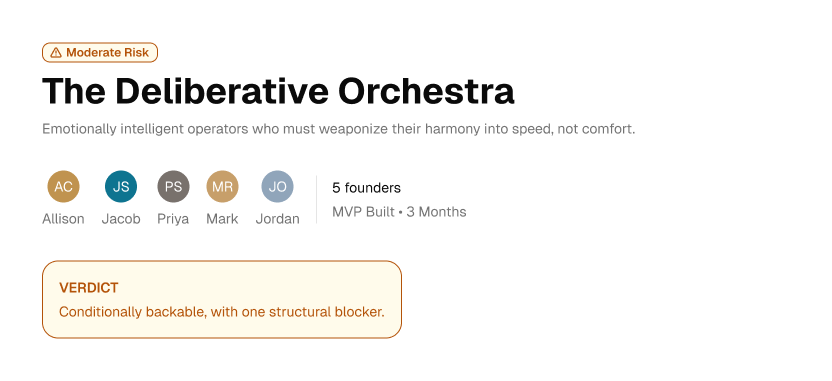The height and width of the screenshot is (381, 832).
Task: Click the Jacob name label
Action: pos(121,219)
